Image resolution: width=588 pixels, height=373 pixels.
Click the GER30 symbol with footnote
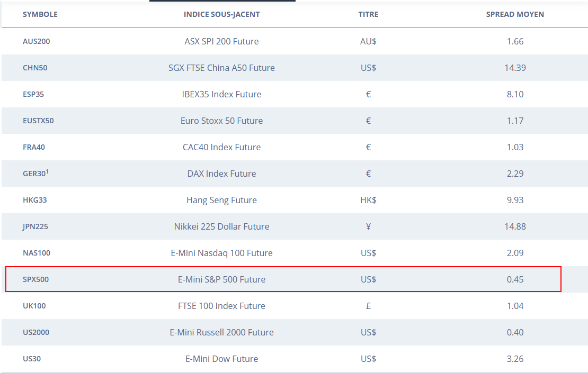[x=35, y=174]
